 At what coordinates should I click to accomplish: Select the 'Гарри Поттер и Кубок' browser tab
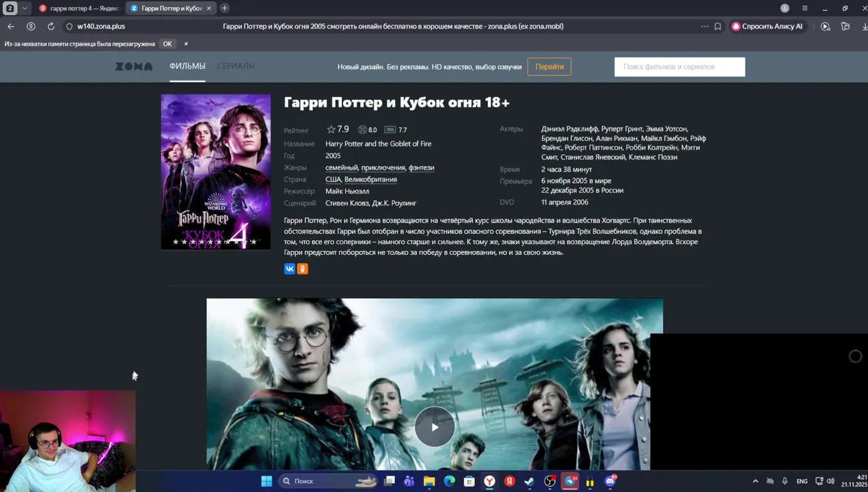pos(171,8)
